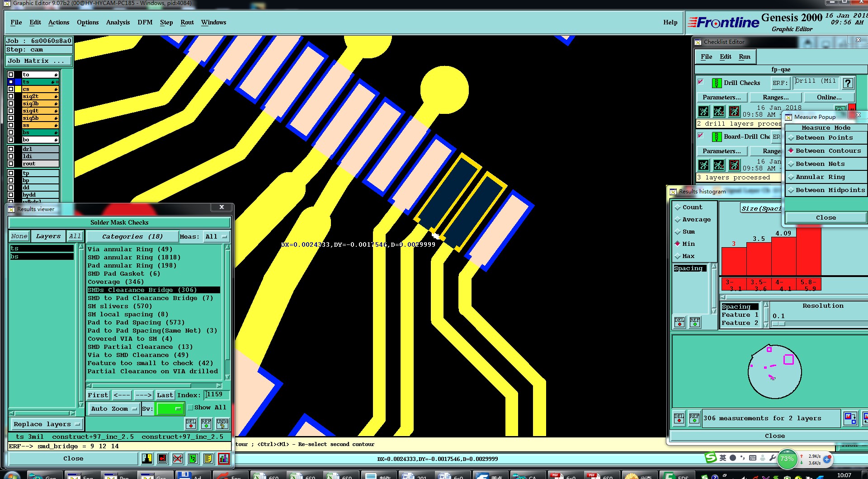Open DFM menu
This screenshot has height=479, width=868.
pyautogui.click(x=145, y=23)
